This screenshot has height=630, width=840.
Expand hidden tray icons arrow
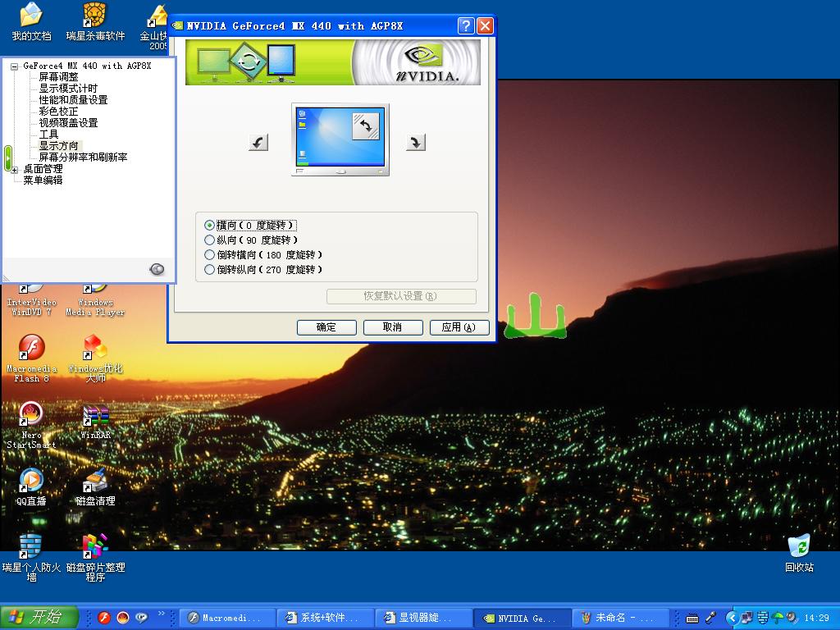tap(732, 619)
